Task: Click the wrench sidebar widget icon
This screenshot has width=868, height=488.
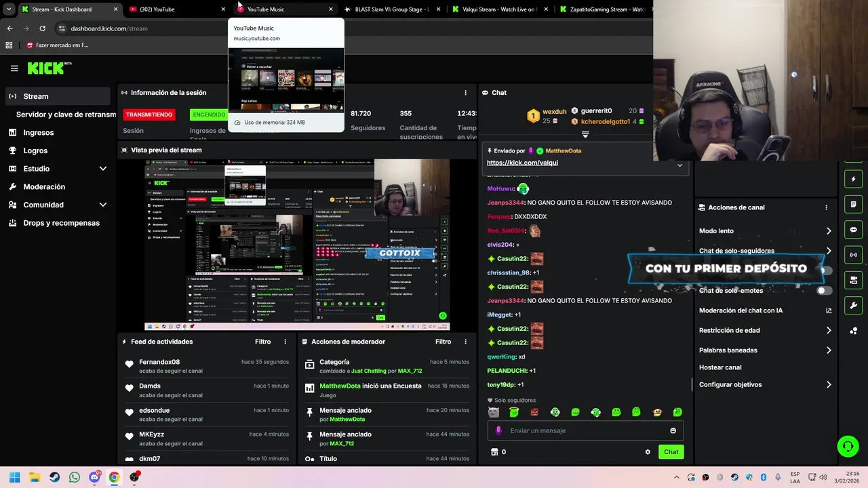Action: tap(853, 305)
